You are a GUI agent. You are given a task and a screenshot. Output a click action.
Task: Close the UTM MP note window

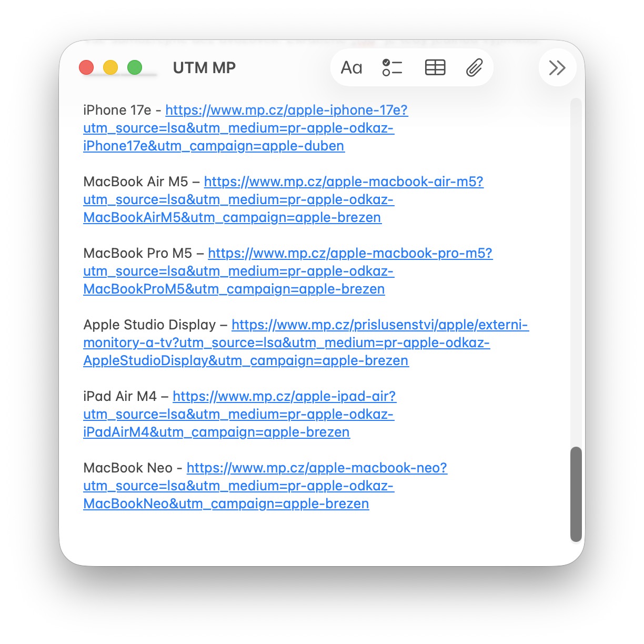tap(86, 67)
